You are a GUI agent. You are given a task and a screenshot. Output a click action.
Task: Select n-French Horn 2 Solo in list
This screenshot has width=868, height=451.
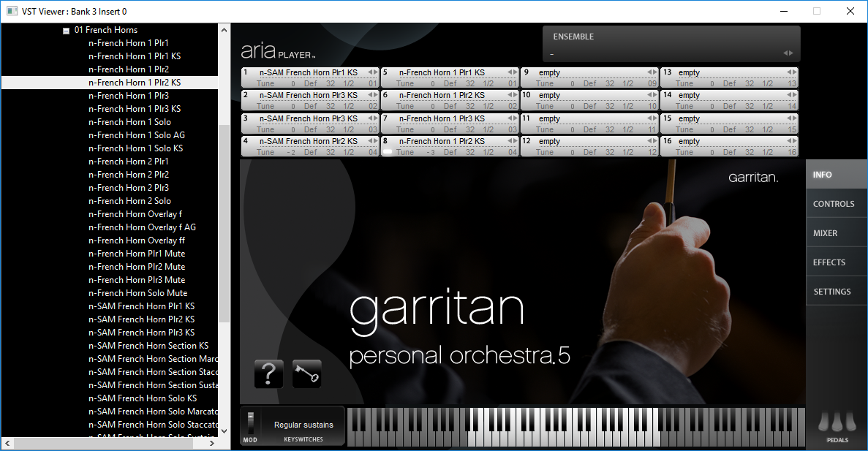pyautogui.click(x=129, y=201)
